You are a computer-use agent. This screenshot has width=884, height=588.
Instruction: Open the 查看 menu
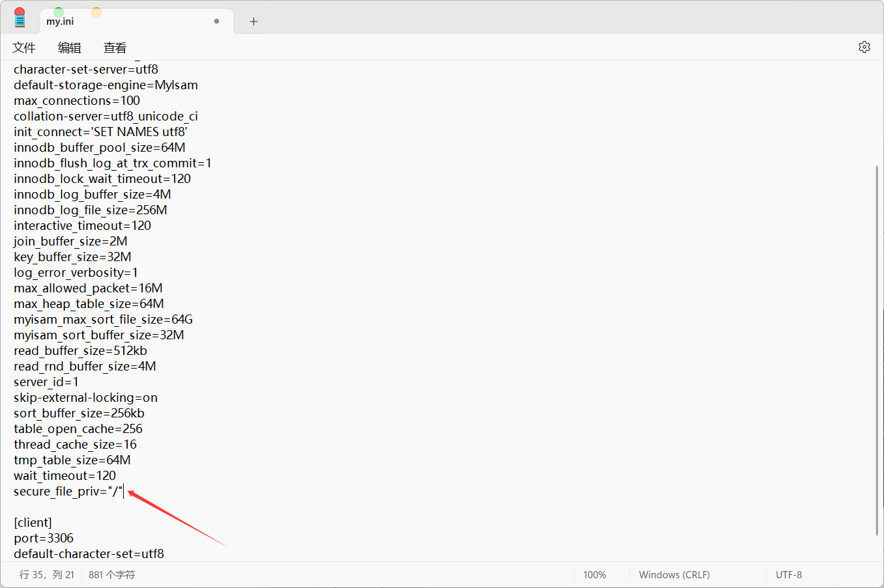pyautogui.click(x=115, y=48)
